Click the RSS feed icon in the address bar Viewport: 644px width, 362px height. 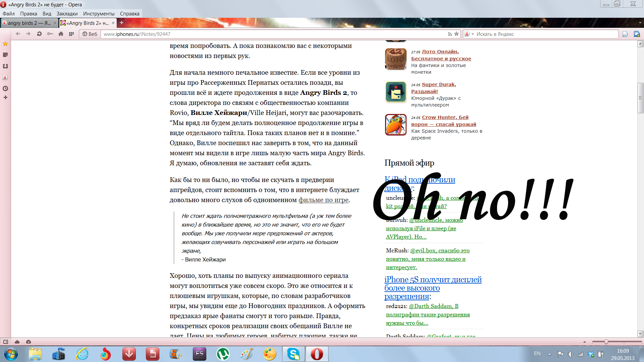[x=450, y=34]
